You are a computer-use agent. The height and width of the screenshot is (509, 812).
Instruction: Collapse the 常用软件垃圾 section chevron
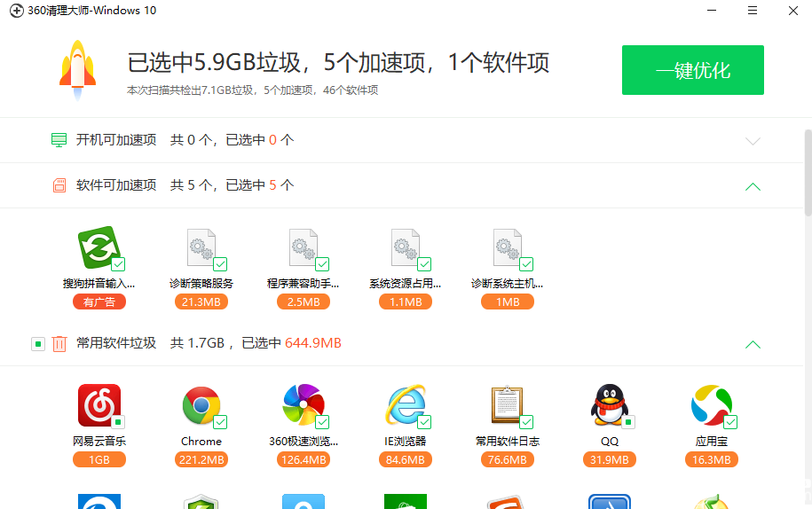(x=753, y=344)
